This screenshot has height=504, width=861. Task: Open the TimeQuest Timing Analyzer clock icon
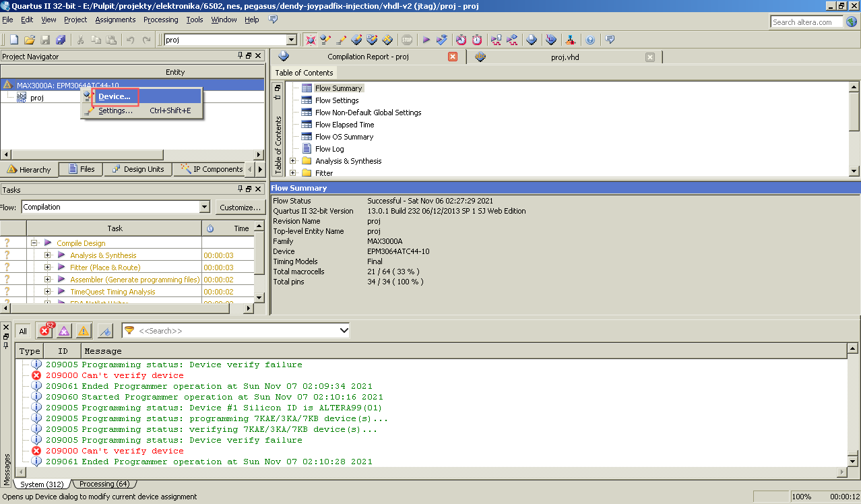tap(461, 40)
